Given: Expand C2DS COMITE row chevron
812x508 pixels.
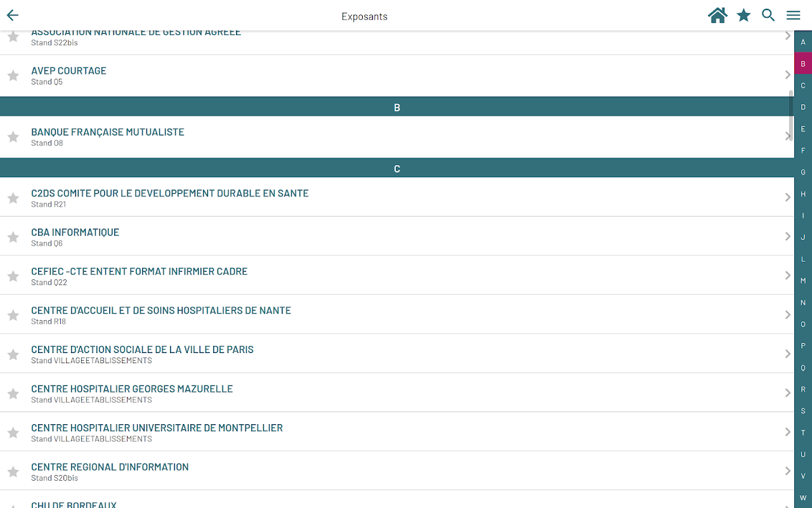Looking at the screenshot, I should pyautogui.click(x=788, y=197).
